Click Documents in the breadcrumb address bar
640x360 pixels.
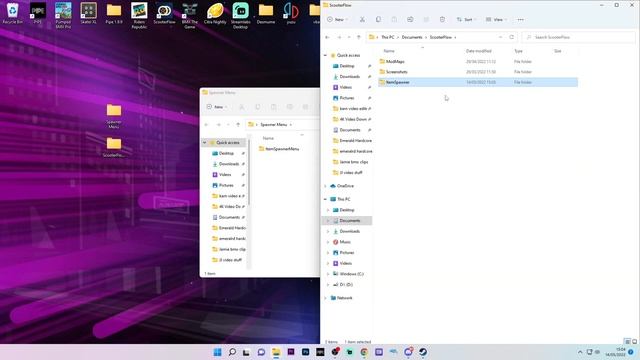pos(412,37)
